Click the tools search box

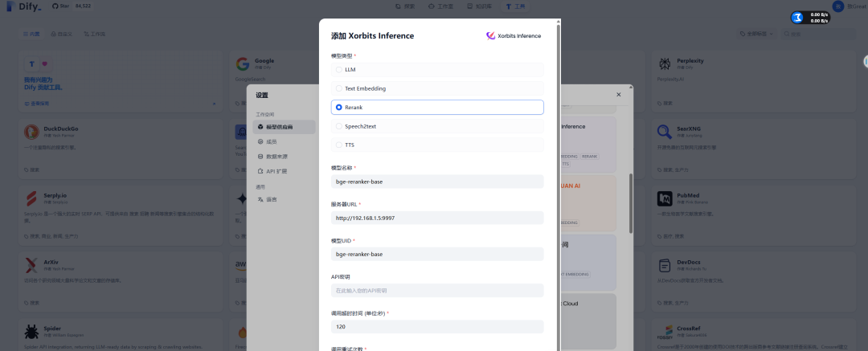[818, 34]
